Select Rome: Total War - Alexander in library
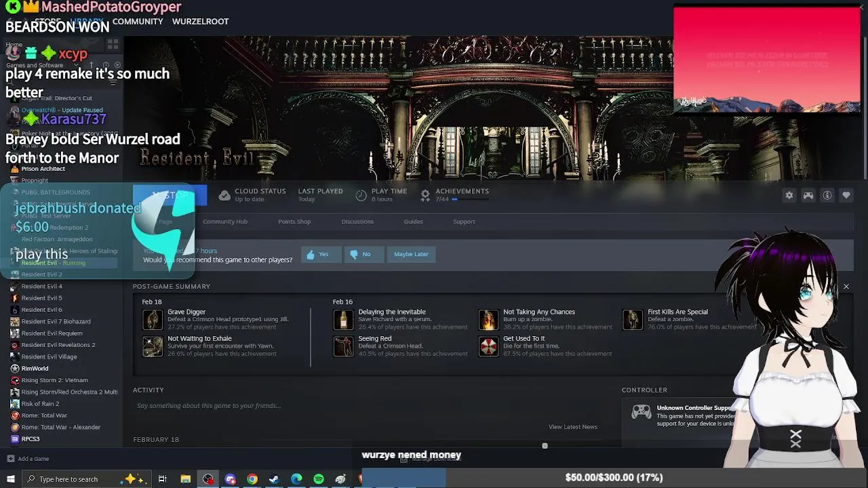 click(61, 427)
